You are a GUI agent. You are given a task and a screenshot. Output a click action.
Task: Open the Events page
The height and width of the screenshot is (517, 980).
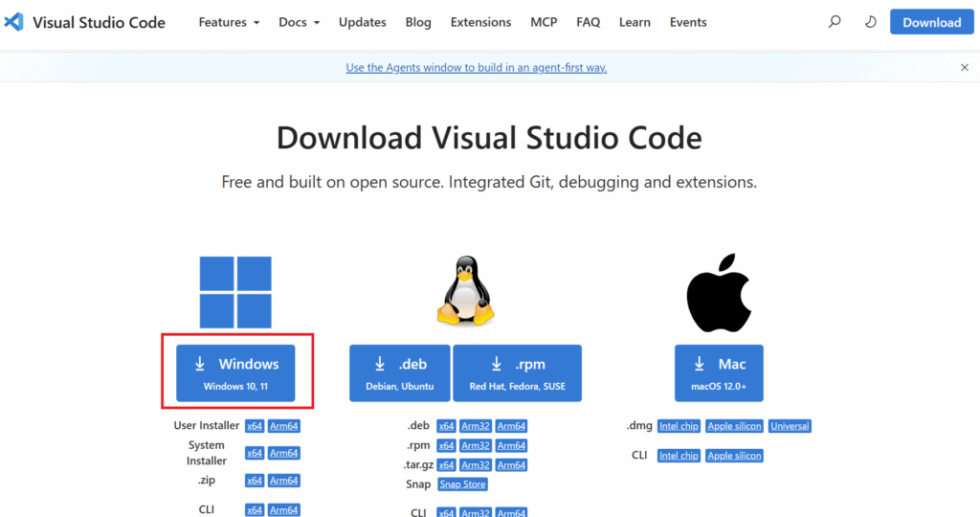(x=688, y=22)
